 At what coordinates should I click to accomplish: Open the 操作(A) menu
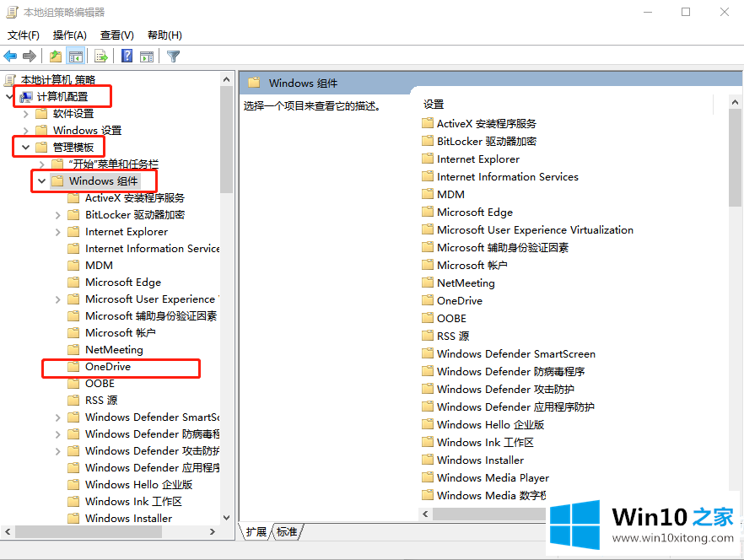coord(69,35)
